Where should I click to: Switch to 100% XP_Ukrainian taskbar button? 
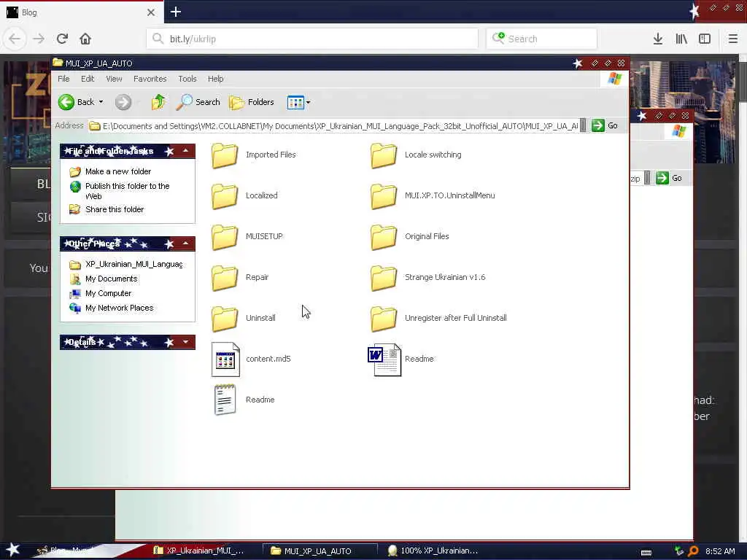point(433,551)
